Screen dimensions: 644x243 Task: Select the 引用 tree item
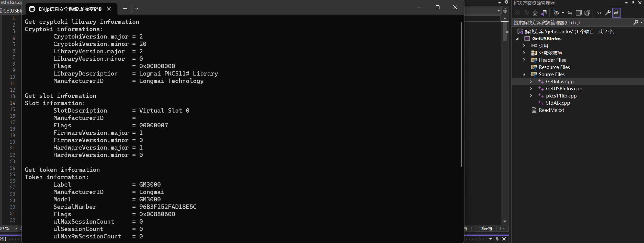point(543,46)
